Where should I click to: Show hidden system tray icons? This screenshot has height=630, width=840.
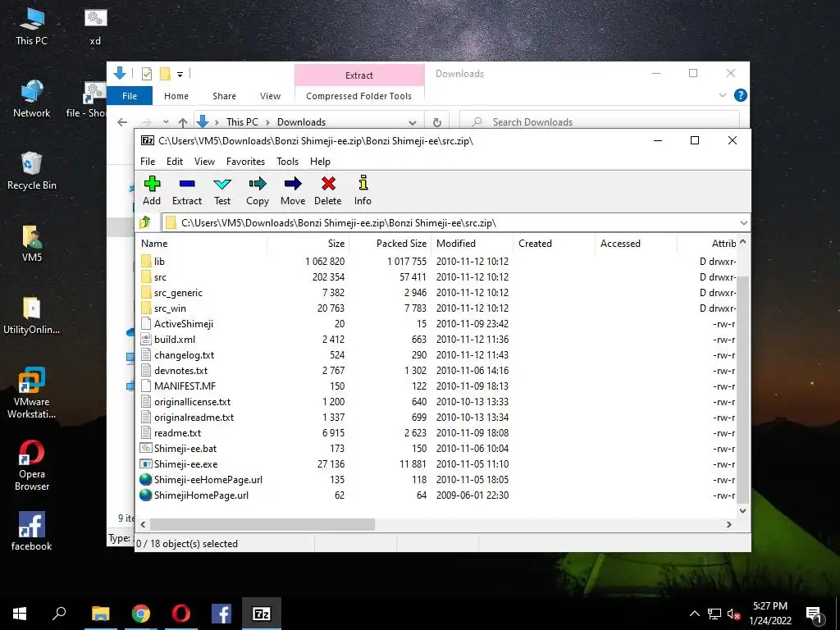pyautogui.click(x=694, y=614)
